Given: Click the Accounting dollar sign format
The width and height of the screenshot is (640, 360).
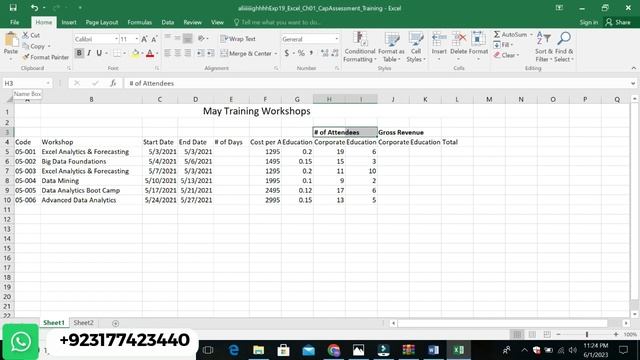Looking at the screenshot, I should pyautogui.click(x=287, y=53).
